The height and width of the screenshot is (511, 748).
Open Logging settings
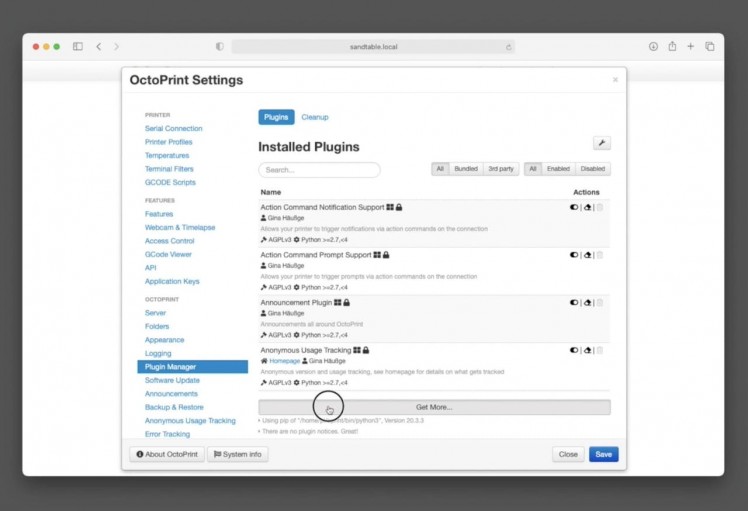(158, 354)
